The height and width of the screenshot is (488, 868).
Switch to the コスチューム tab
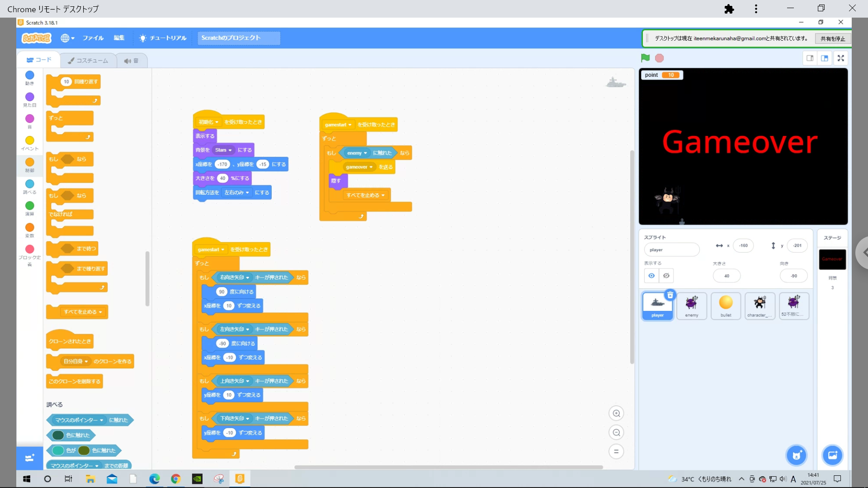pyautogui.click(x=88, y=61)
